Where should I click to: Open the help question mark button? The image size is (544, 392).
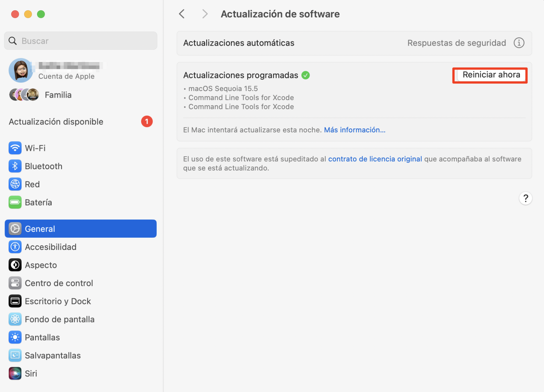(525, 198)
